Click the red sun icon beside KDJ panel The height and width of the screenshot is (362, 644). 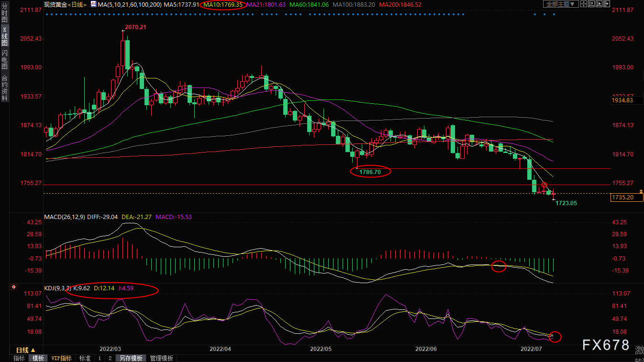[x=14, y=287]
